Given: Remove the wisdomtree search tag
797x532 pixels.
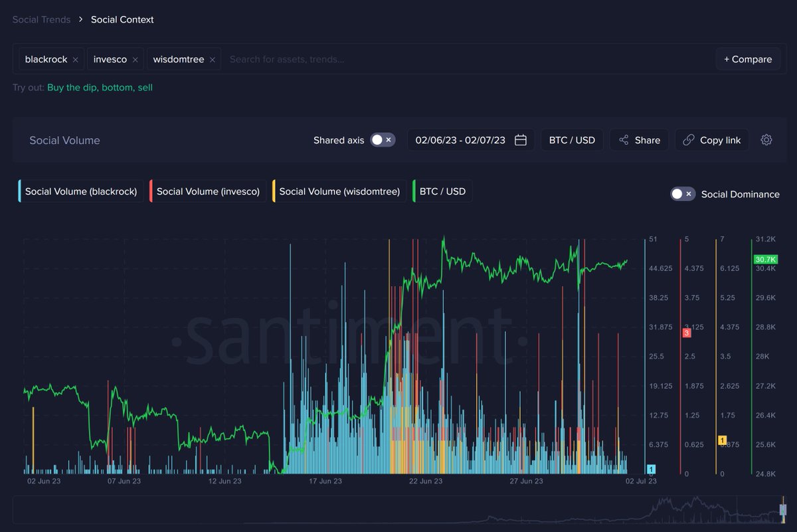Looking at the screenshot, I should point(213,60).
